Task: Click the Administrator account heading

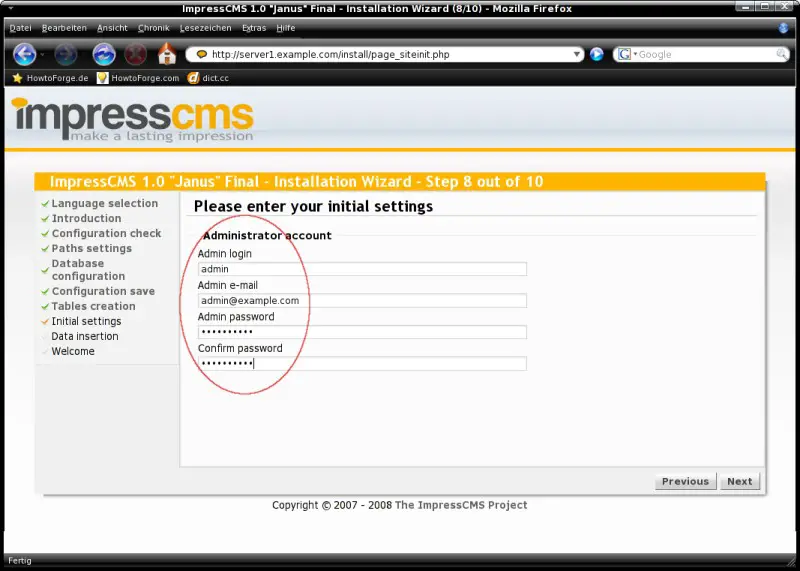Action: [x=267, y=236]
